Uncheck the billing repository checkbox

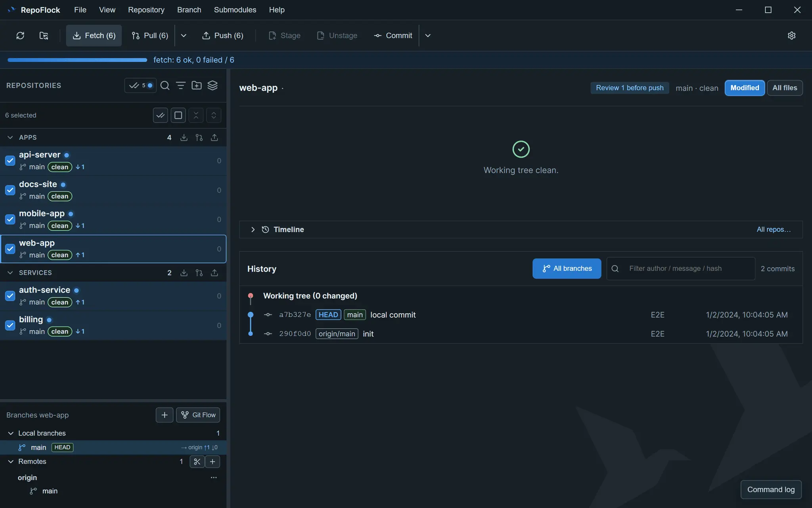pyautogui.click(x=10, y=325)
